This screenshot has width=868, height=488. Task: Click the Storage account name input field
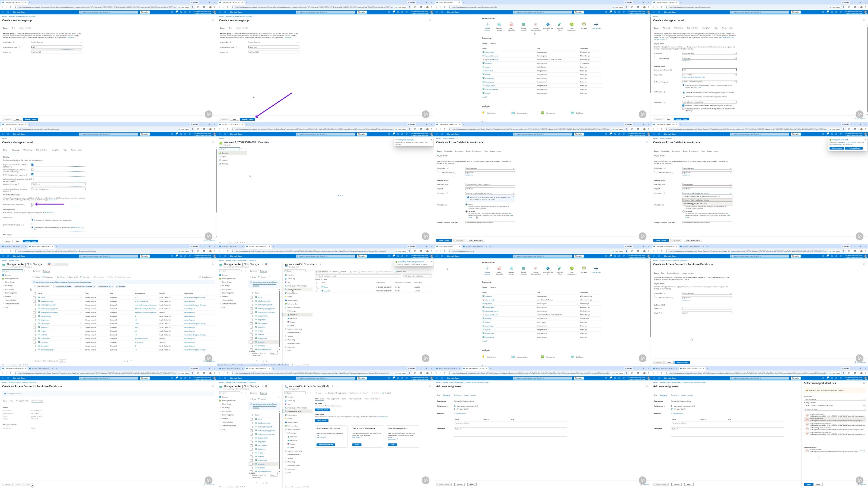(709, 70)
